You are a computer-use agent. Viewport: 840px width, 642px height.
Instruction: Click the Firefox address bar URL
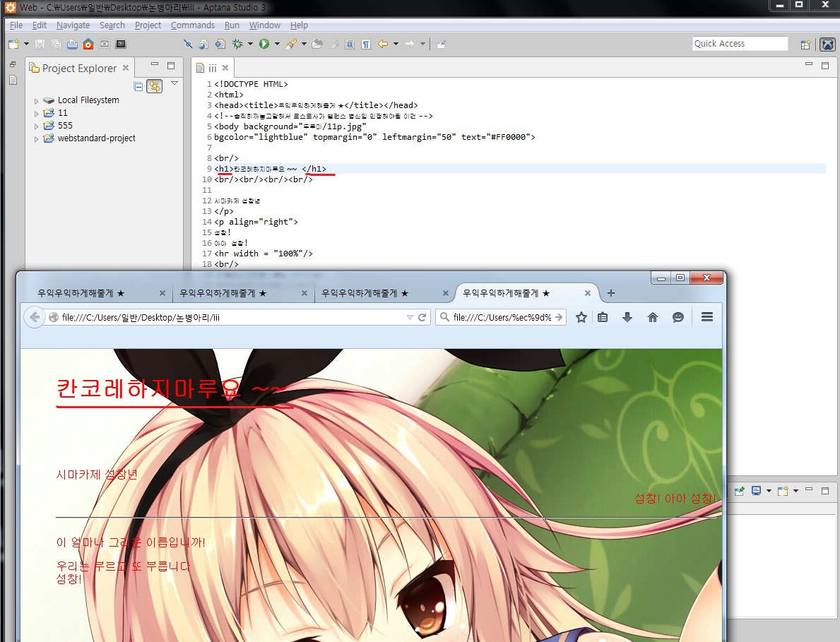coord(141,318)
